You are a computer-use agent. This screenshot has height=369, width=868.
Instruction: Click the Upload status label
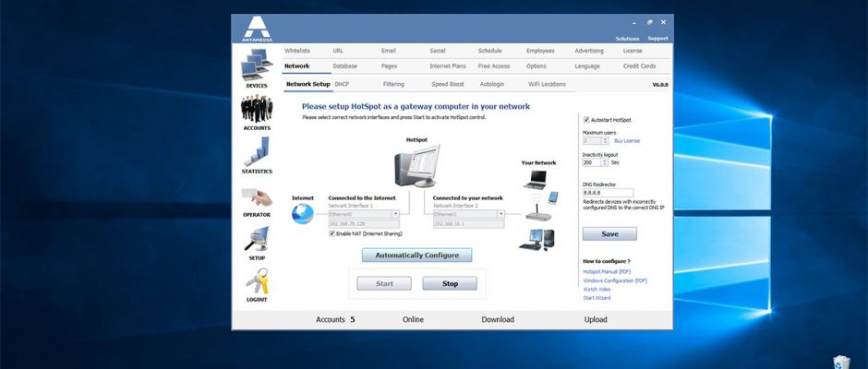tap(596, 319)
